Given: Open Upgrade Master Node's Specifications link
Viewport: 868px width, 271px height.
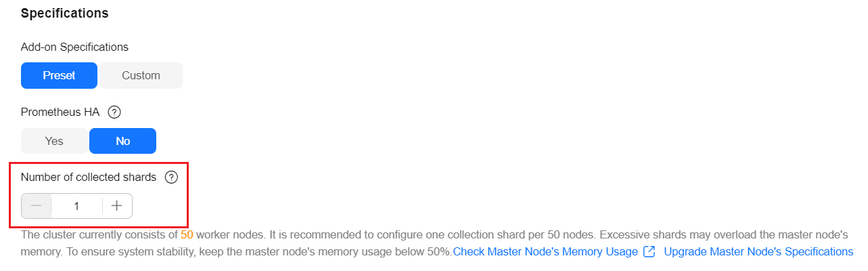Looking at the screenshot, I should click(x=758, y=252).
